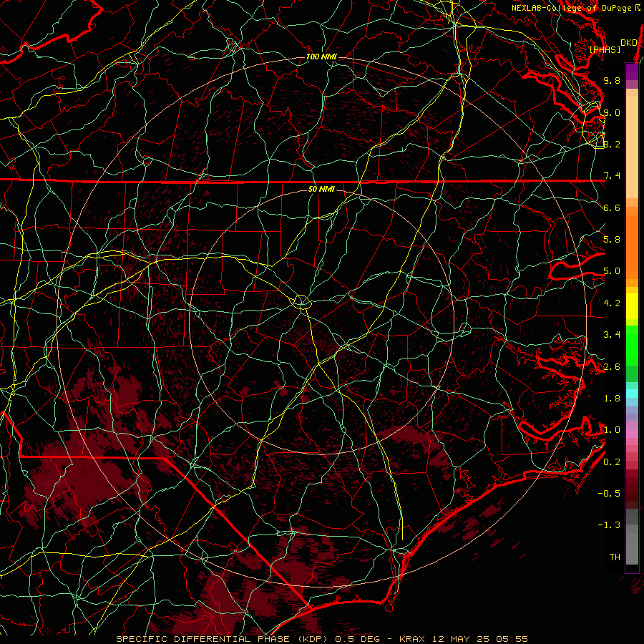
Task: Click the 8.2 legend value
Action: click(x=612, y=144)
